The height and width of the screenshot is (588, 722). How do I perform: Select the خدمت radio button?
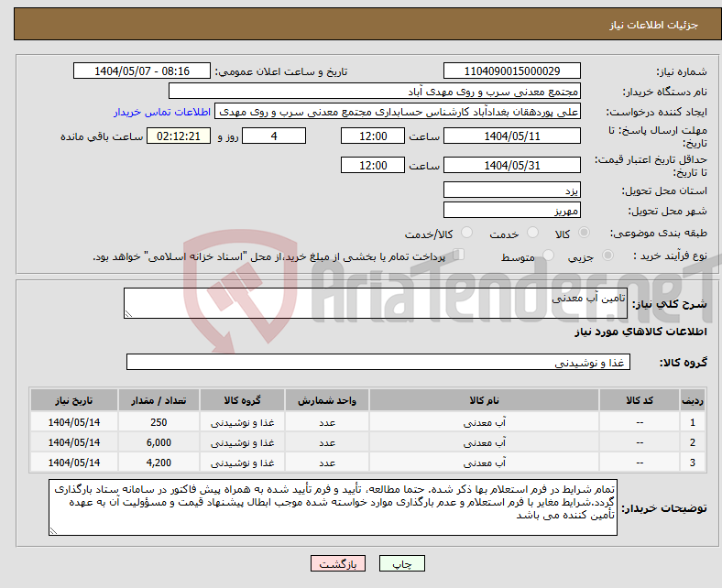click(532, 233)
